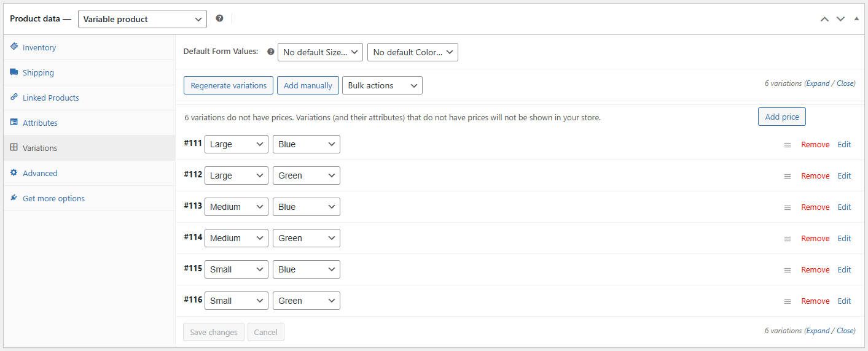Edit variation #112
This screenshot has width=868, height=351.
point(845,176)
